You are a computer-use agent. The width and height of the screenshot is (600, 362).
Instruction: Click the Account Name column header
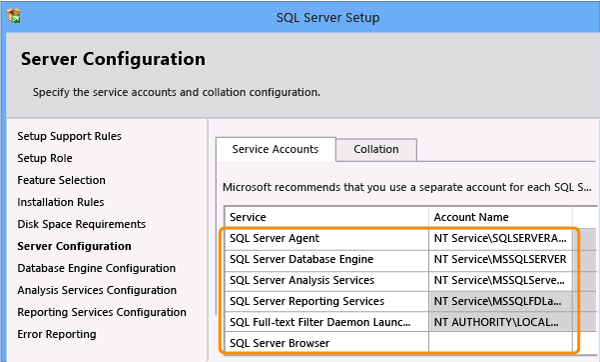click(501, 217)
